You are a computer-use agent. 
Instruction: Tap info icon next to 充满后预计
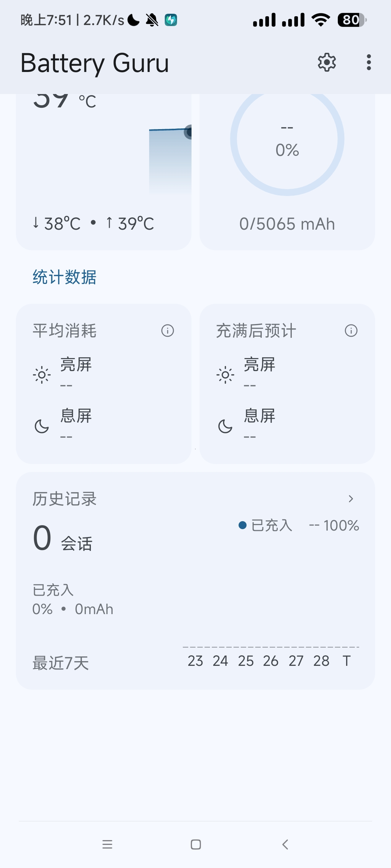351,331
